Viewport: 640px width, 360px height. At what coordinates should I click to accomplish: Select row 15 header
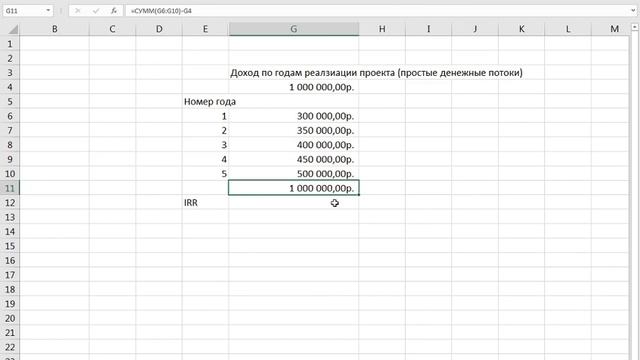pos(10,246)
